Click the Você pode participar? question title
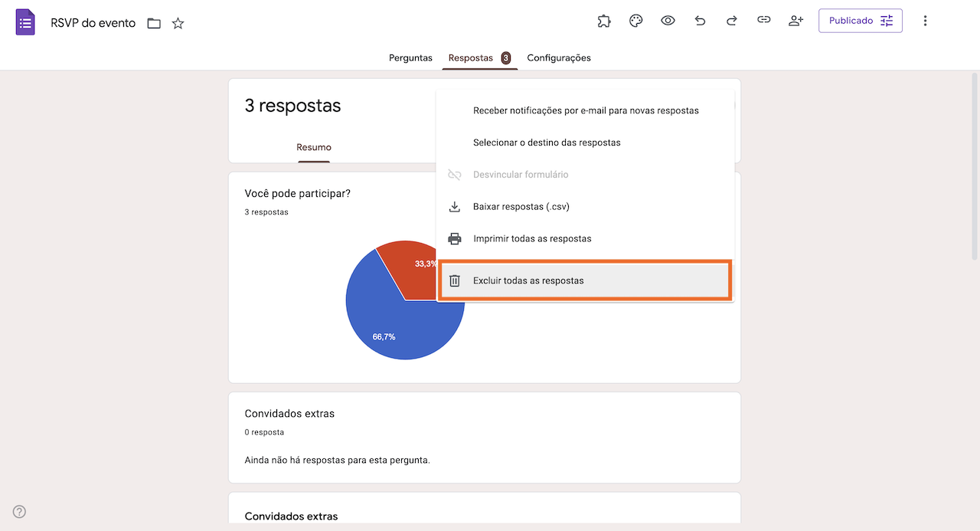Image resolution: width=980 pixels, height=531 pixels. pyautogui.click(x=298, y=193)
